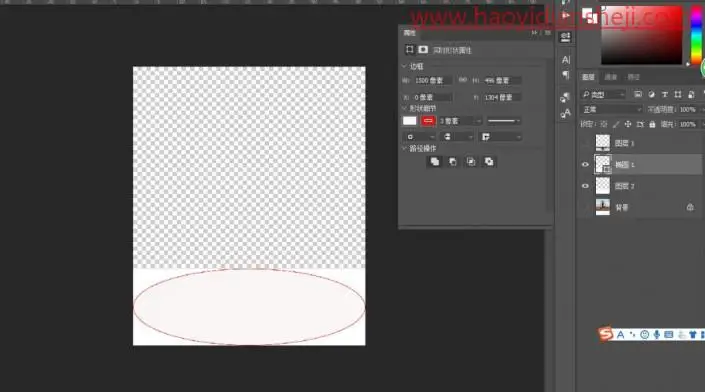This screenshot has height=392, width=705.
Task: Open the layer filter type dropdown
Action: pos(603,94)
